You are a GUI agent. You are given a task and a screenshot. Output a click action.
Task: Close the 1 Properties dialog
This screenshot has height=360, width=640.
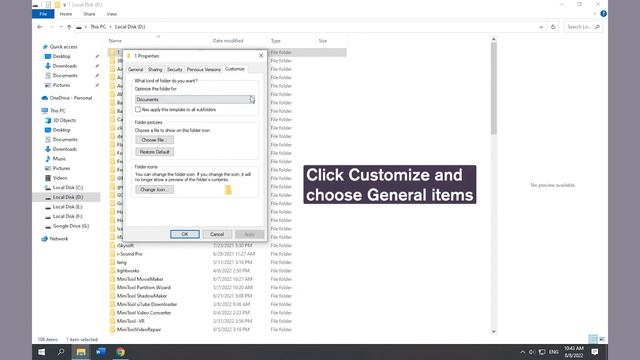[x=261, y=56]
